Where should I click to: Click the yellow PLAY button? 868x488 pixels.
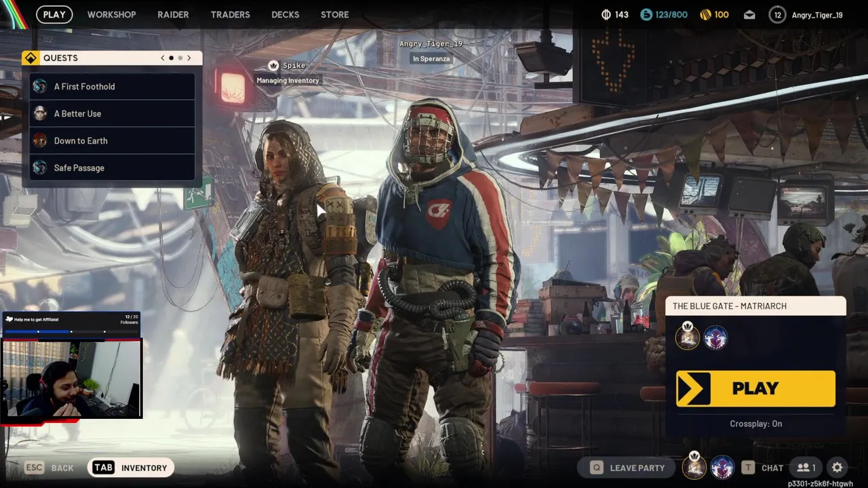pos(755,388)
